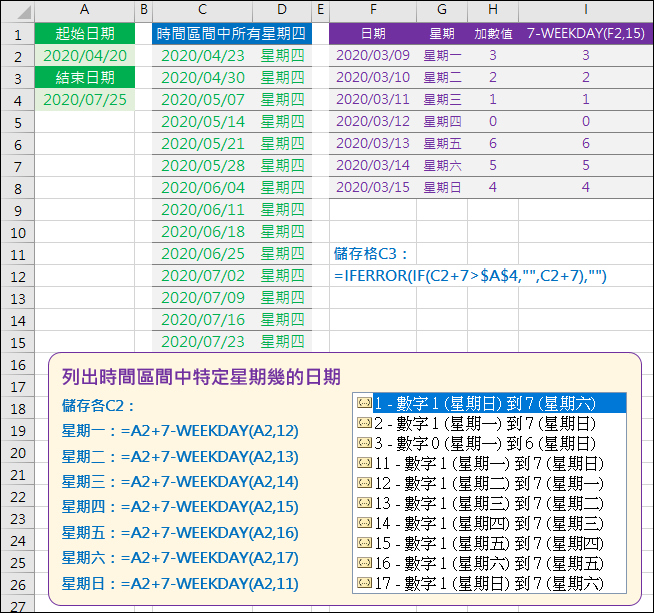654x613 pixels.
Task: Click the 星期日 formula WEEKDAY(A2,11)
Action: (180, 583)
